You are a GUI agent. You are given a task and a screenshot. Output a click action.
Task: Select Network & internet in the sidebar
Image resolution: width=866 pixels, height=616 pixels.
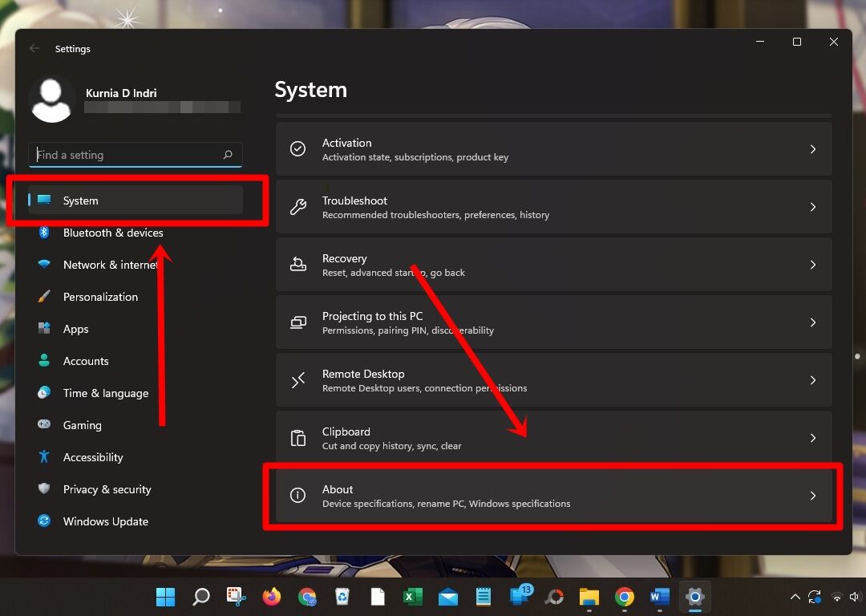[x=110, y=265]
